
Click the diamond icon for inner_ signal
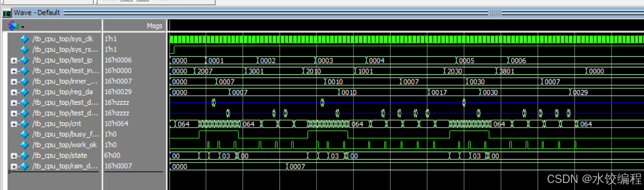click(24, 81)
